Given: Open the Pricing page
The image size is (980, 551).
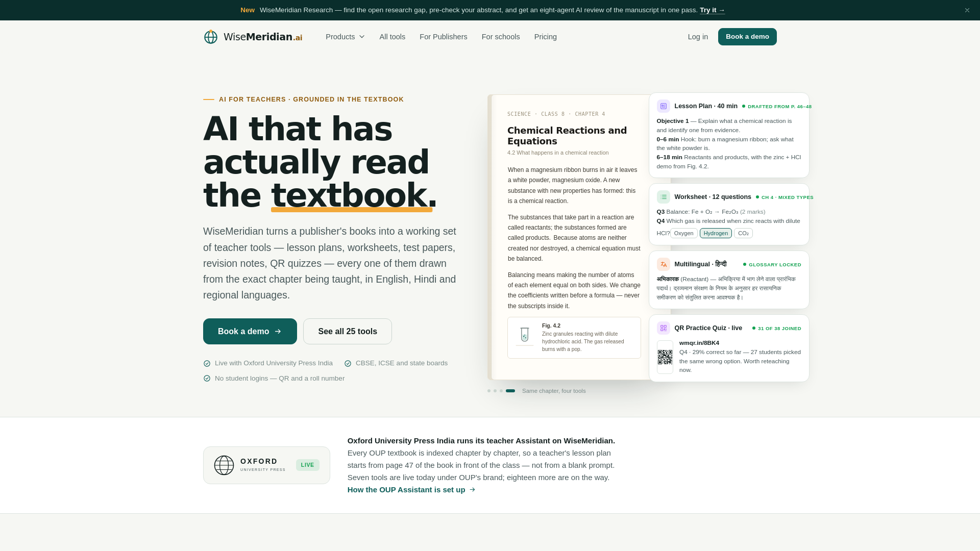Looking at the screenshot, I should tap(545, 37).
